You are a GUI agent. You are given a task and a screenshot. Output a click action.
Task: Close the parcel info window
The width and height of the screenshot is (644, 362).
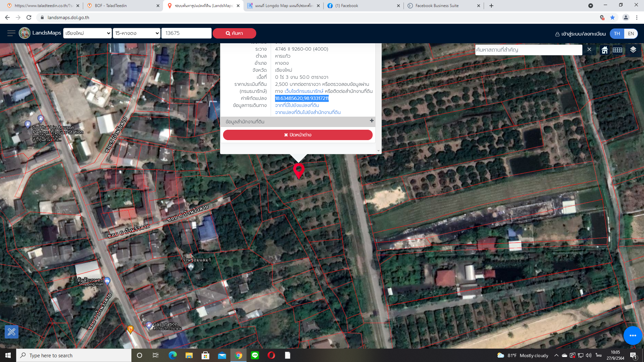click(298, 135)
